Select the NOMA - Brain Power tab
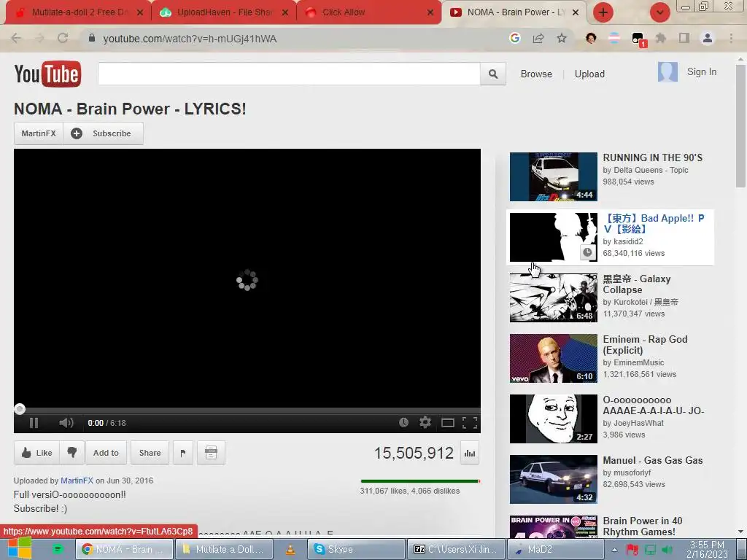The width and height of the screenshot is (747, 560). (514, 12)
